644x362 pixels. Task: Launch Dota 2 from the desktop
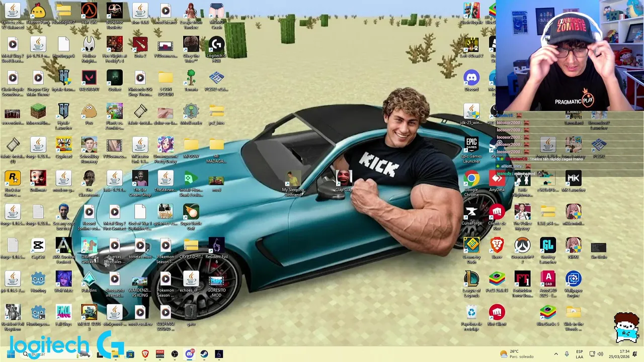140,48
